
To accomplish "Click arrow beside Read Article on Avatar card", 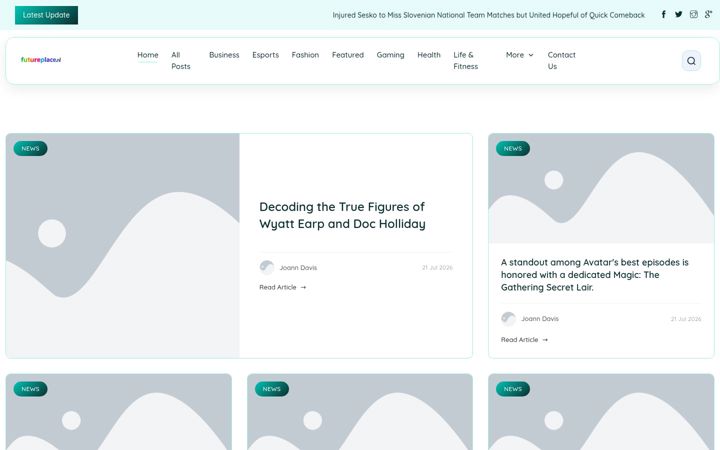I will pyautogui.click(x=545, y=340).
